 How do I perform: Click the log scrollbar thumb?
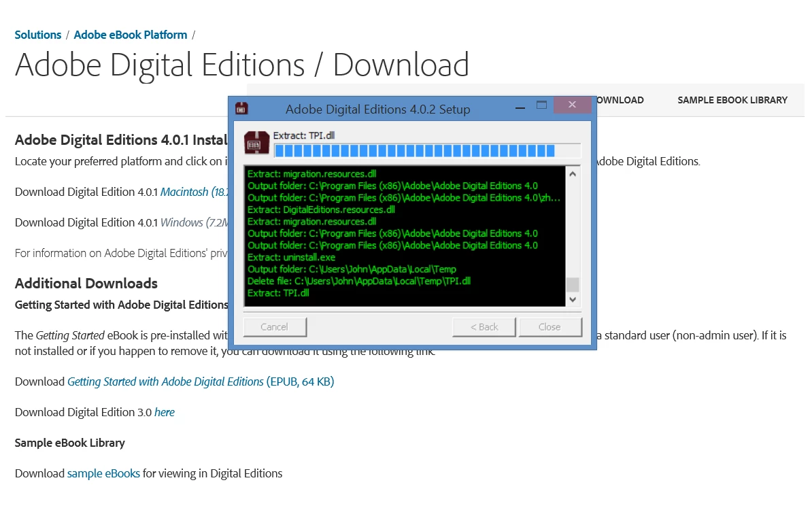click(573, 285)
